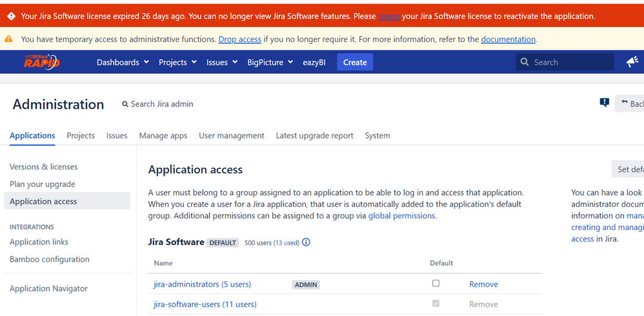
Task: Open the global permissions link
Action: pyautogui.click(x=401, y=216)
